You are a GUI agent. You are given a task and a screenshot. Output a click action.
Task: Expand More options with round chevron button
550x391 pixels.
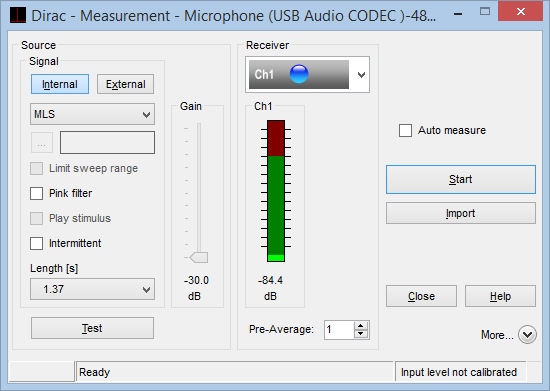[x=527, y=335]
